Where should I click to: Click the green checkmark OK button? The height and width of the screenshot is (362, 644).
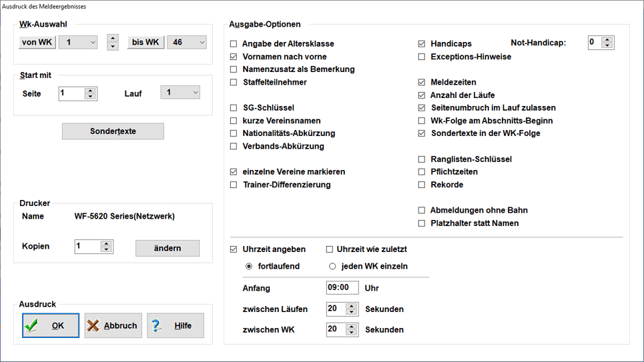tap(51, 326)
